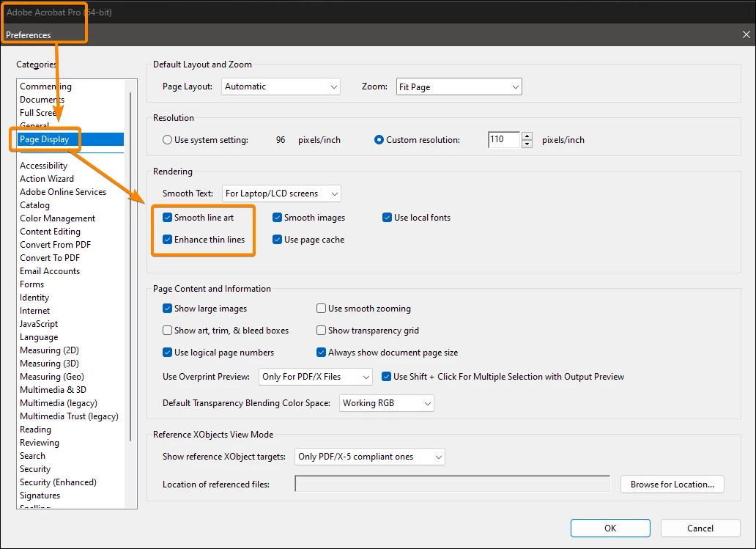
Task: Click Browse for Location button
Action: (x=672, y=484)
